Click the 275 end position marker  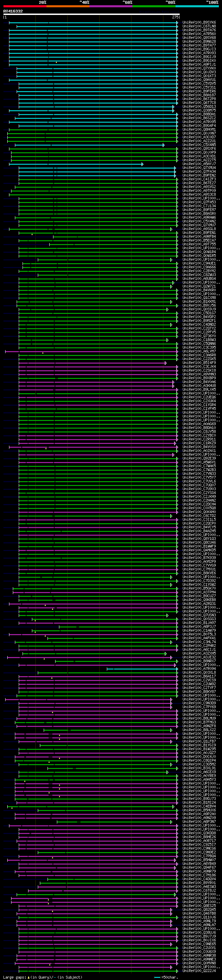175,17
